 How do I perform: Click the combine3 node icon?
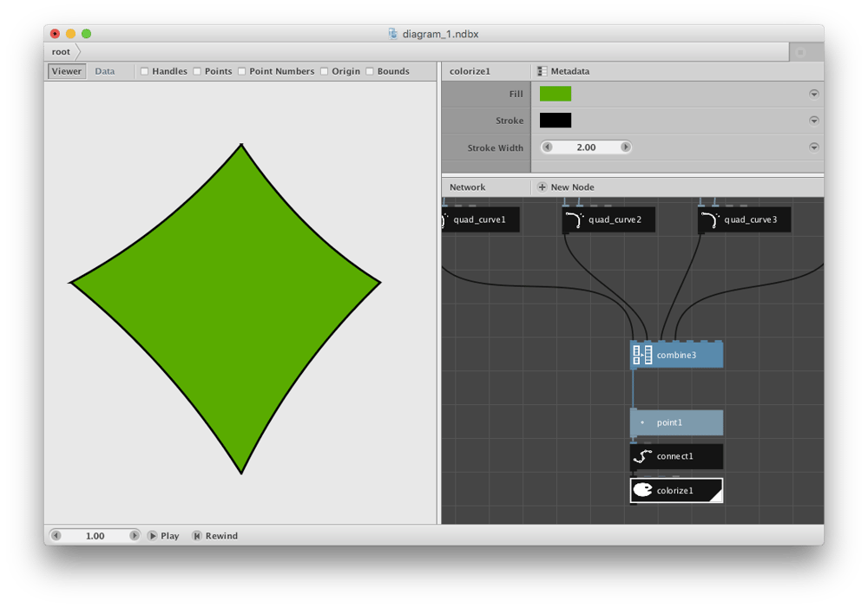point(642,355)
